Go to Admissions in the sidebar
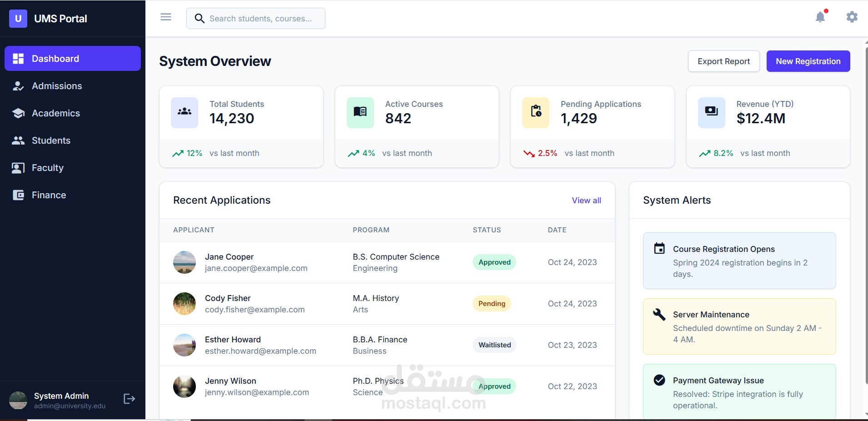868x421 pixels. pyautogui.click(x=73, y=86)
